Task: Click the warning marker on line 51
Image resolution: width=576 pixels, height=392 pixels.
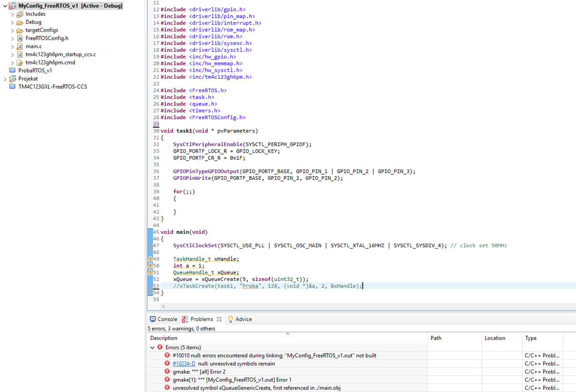Action: pos(150,273)
